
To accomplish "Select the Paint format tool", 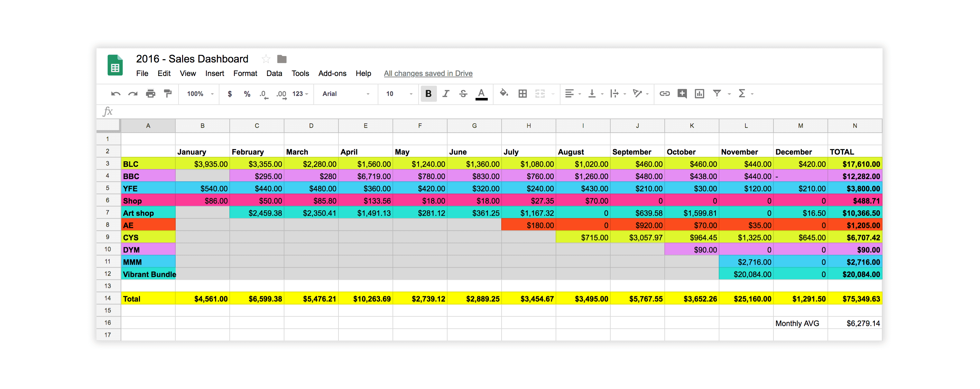I will pos(168,94).
